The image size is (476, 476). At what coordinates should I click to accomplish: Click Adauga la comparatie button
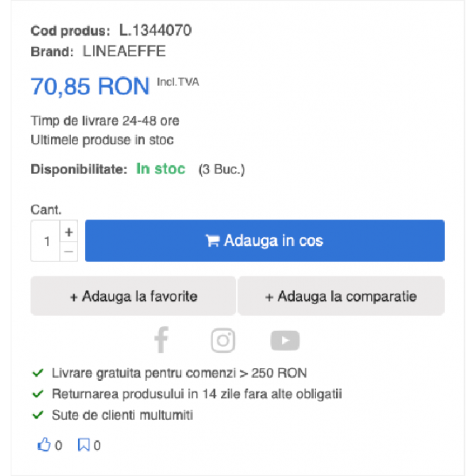pos(341,296)
